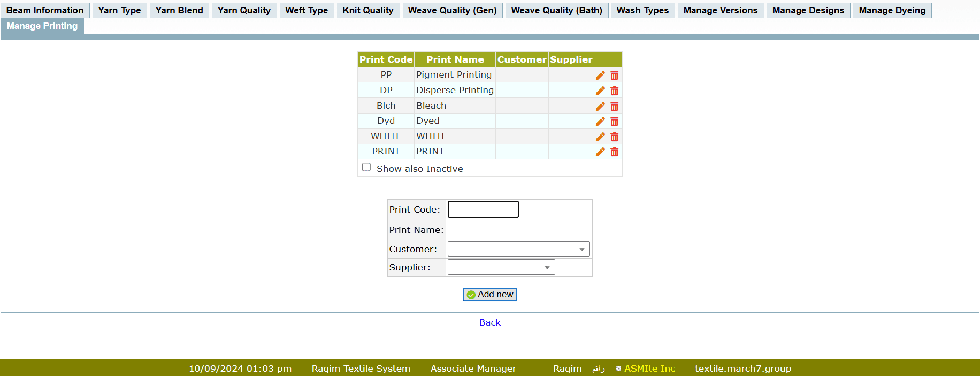Follow the Back link
The image size is (980, 376).
pyautogui.click(x=489, y=322)
